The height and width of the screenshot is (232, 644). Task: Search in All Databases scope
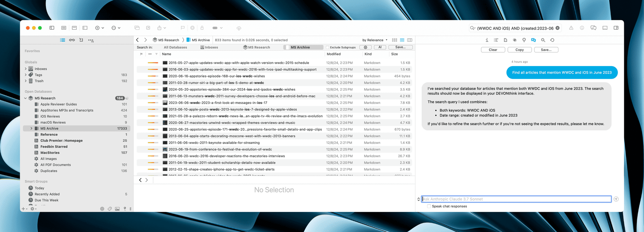[x=175, y=47]
